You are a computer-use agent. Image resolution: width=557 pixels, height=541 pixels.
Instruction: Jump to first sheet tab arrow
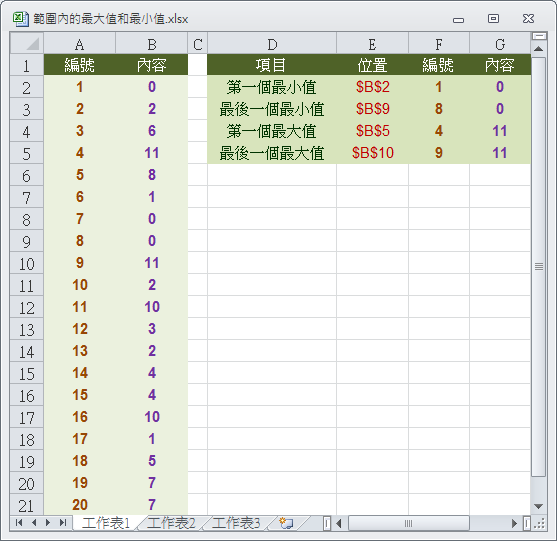pos(19,523)
